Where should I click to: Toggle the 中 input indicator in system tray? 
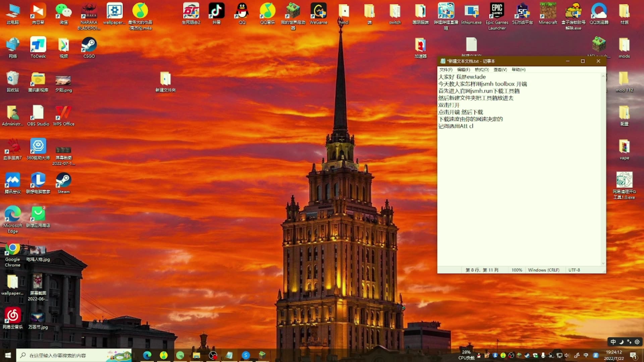point(586,355)
